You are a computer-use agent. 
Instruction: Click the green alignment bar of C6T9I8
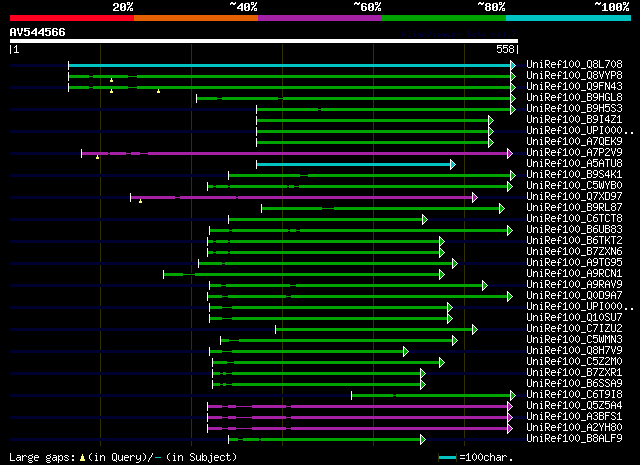coord(431,396)
